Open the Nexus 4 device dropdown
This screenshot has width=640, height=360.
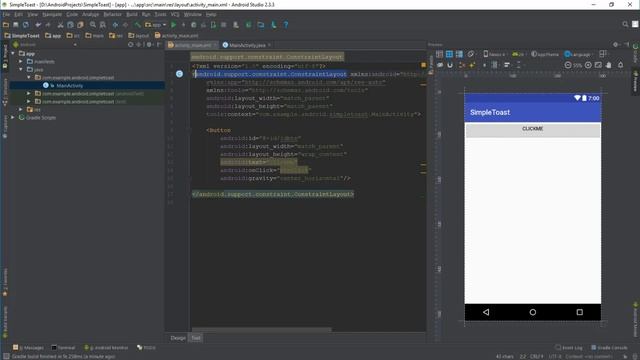(495, 54)
